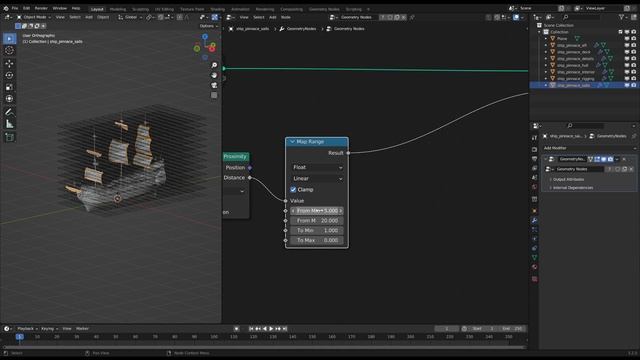This screenshot has height=360, width=640.
Task: Select the Cursor tool in viewport toolbar
Action: tap(10, 51)
